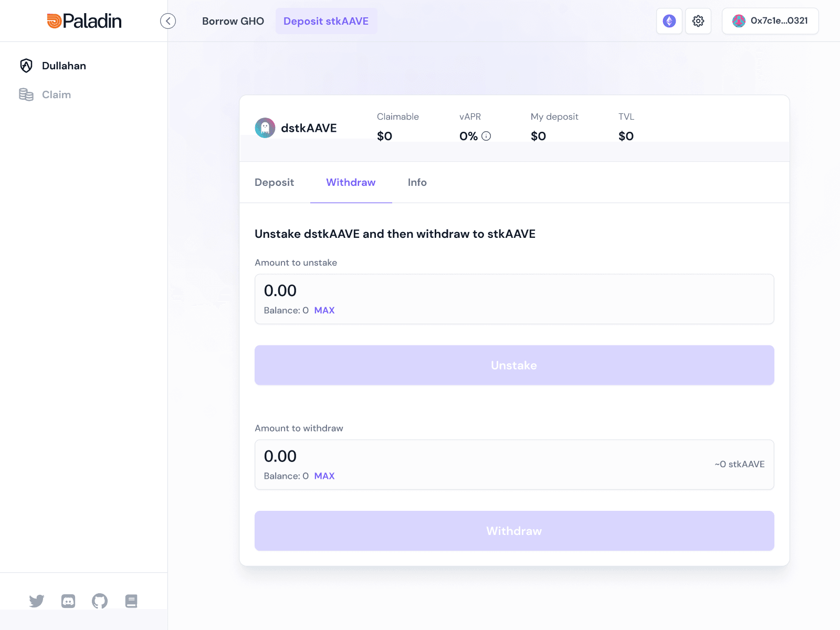Click the '~0 stkAAVE' estimate text
Viewport: 840px width, 630px height.
[740, 464]
